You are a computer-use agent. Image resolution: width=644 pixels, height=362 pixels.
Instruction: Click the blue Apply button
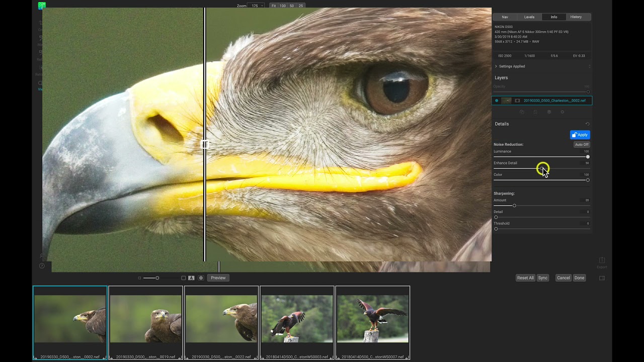tap(580, 135)
